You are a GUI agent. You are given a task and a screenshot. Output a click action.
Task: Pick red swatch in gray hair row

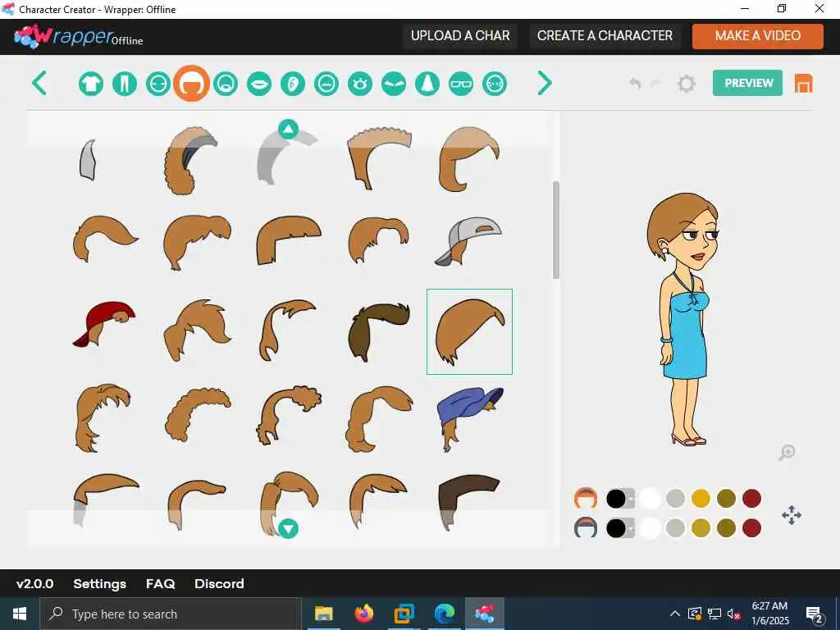click(x=751, y=528)
